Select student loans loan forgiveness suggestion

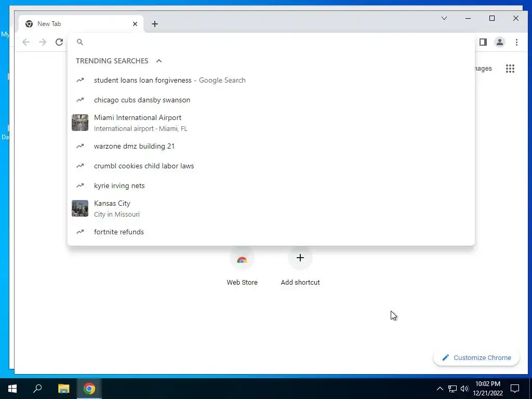click(x=271, y=80)
